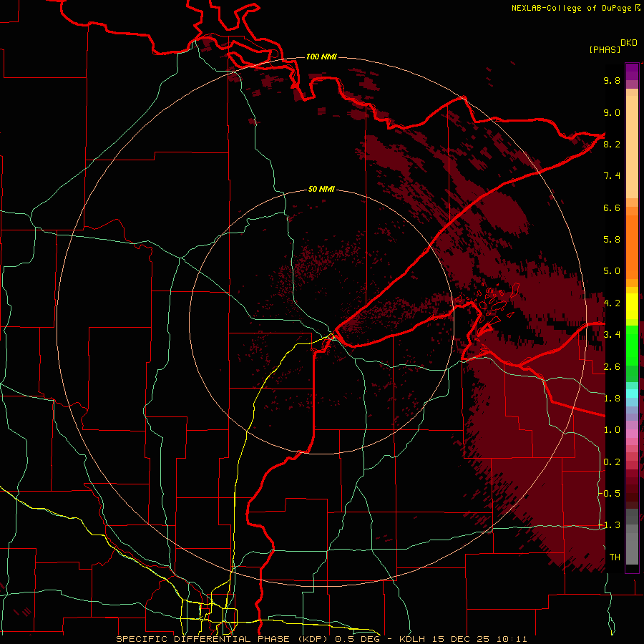Pick the cyan color bar segment
Screen dimensions: 644x644
coord(632,394)
